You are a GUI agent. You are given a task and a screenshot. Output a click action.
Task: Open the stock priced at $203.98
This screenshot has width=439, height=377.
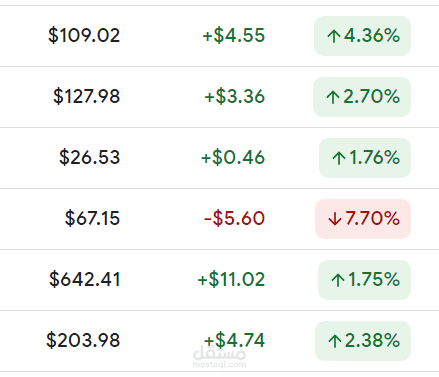(x=83, y=340)
